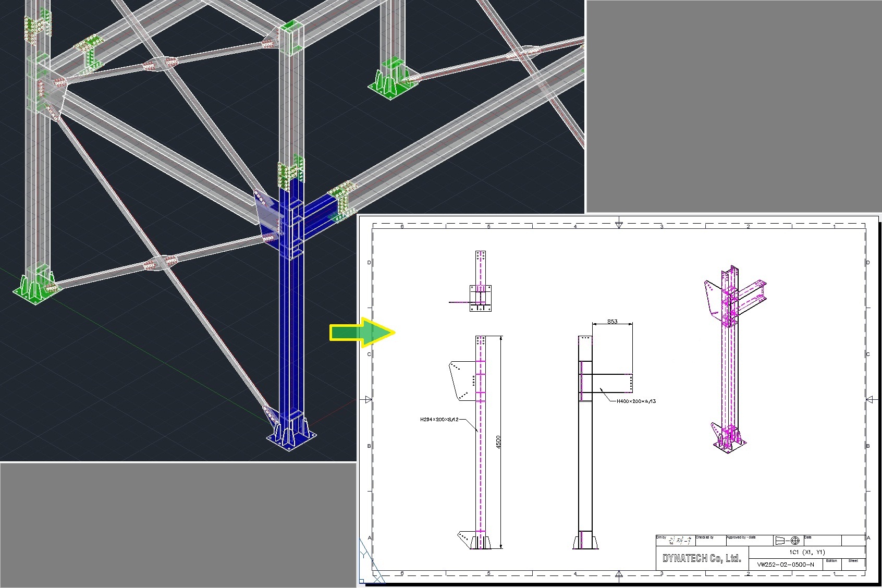Image resolution: width=882 pixels, height=588 pixels.
Task: Click the blue column's base plate
Action: pyautogui.click(x=291, y=437)
